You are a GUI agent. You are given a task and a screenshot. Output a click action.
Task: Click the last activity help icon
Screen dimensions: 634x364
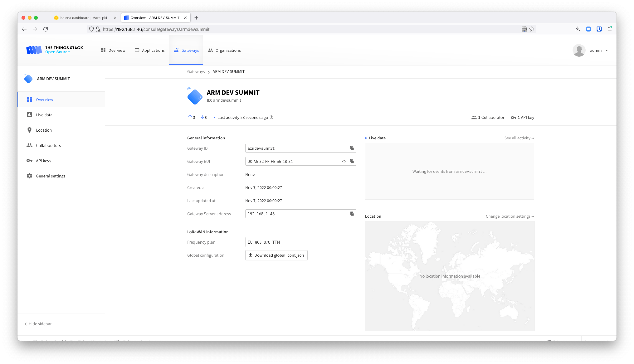pos(271,117)
